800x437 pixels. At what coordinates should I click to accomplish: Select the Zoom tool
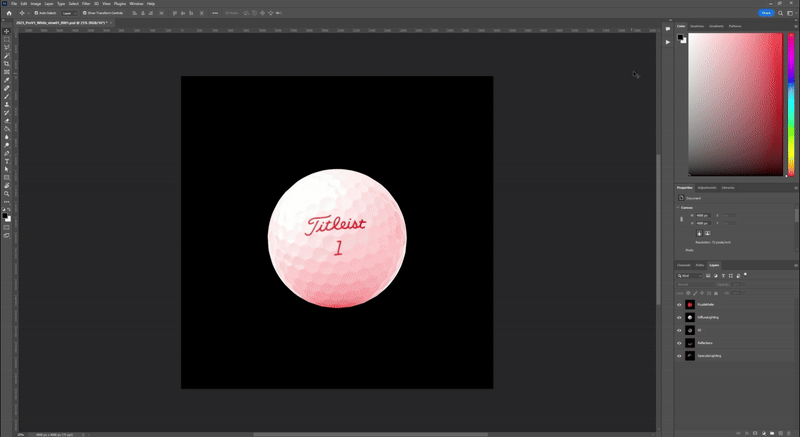7,194
